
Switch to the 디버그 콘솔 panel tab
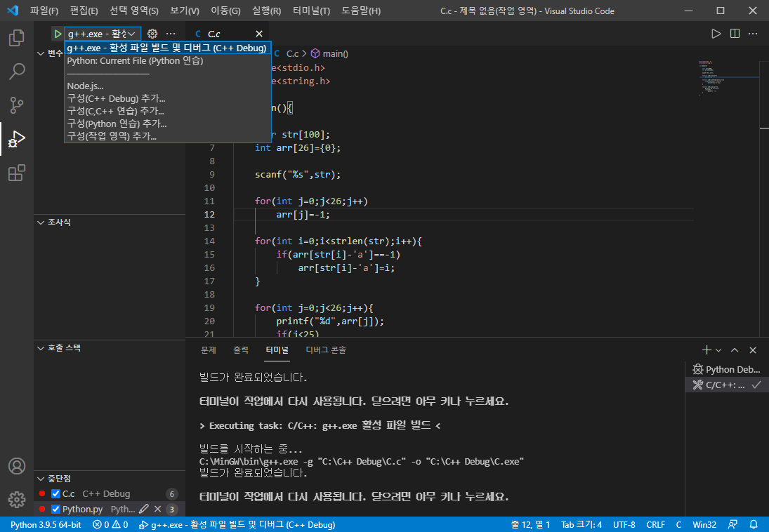pos(326,350)
